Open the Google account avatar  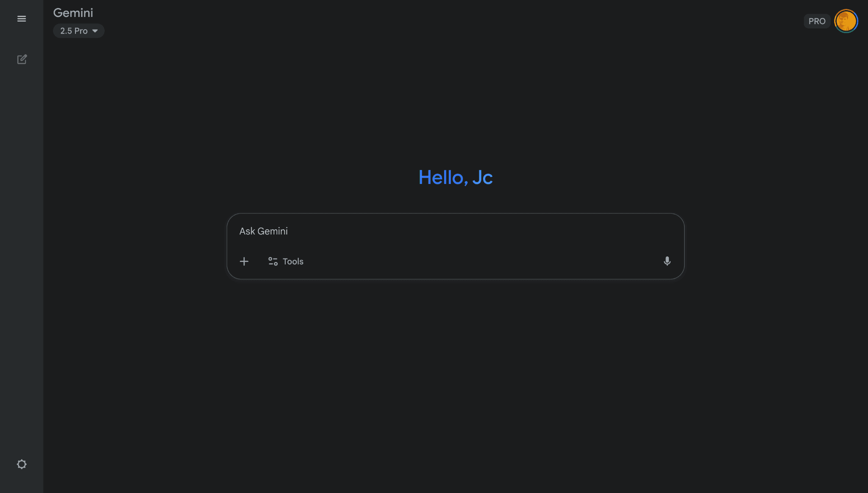coord(846,21)
